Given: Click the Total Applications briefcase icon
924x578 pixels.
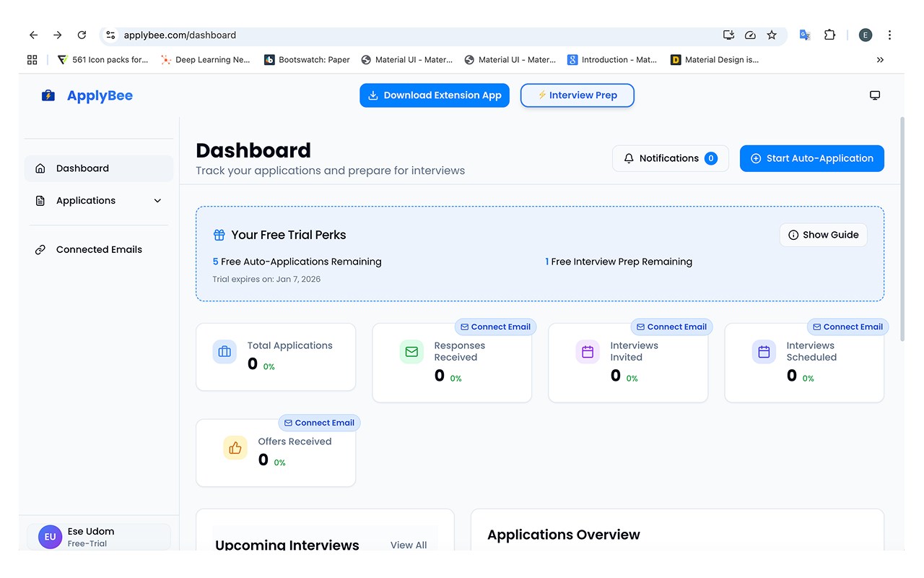Looking at the screenshot, I should [x=225, y=351].
